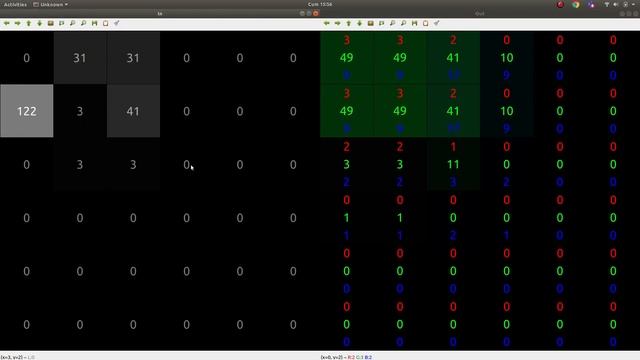The image size is (640, 360).
Task: Select pixel cell 122 in In window
Action: [x=27, y=111]
